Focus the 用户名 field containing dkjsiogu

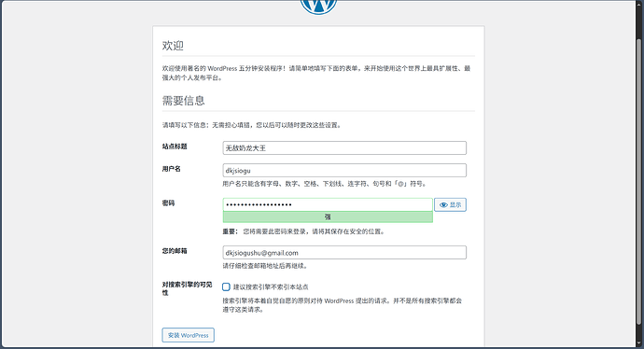point(344,171)
